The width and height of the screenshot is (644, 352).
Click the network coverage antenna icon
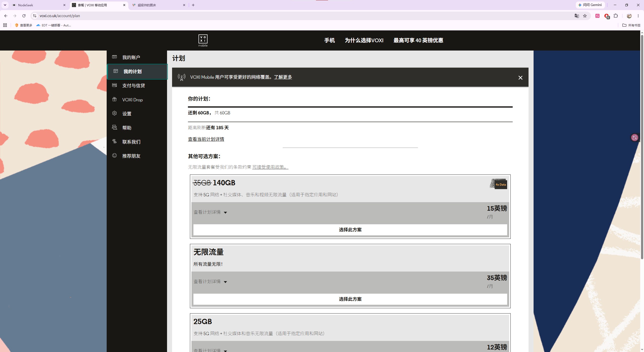(182, 77)
